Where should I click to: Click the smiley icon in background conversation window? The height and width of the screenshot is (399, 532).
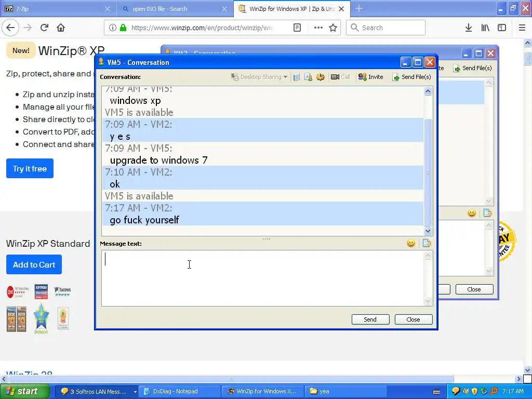[x=472, y=213]
